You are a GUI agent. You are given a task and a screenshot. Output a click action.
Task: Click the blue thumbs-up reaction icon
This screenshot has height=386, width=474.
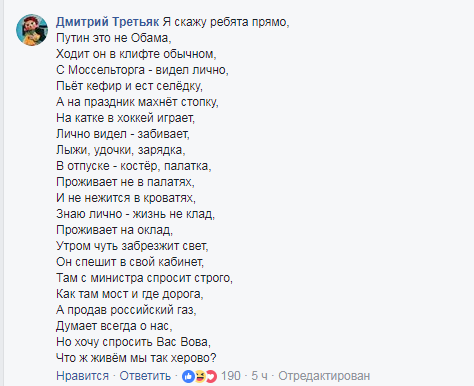(x=188, y=376)
